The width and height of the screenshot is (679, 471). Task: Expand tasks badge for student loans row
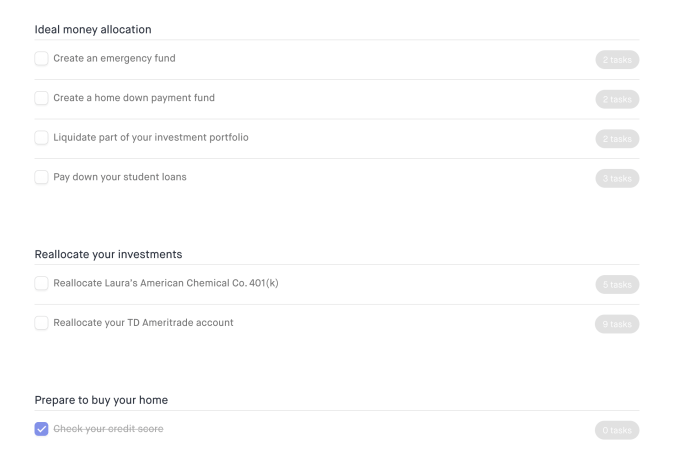616,179
